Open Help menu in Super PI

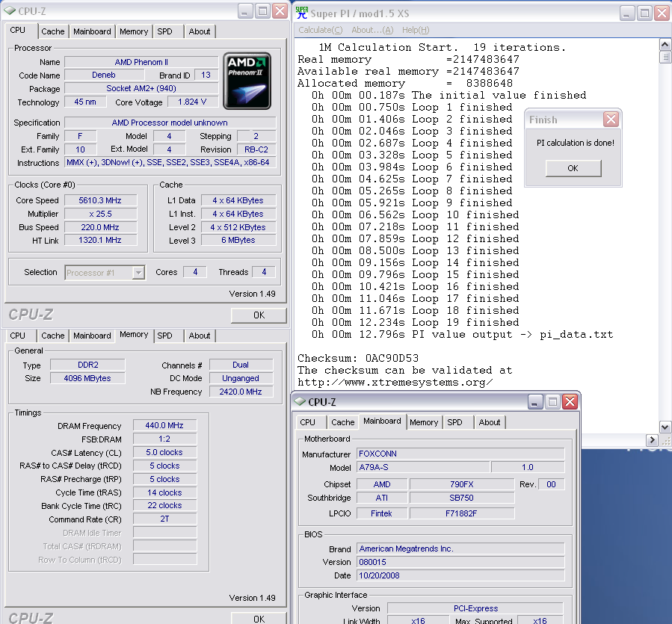(416, 30)
